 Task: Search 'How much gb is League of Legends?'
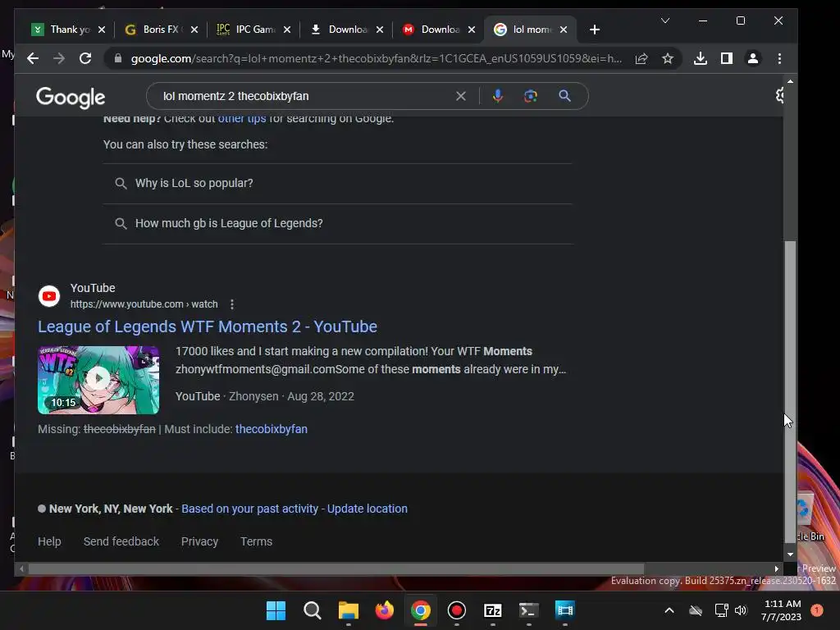coord(337,223)
